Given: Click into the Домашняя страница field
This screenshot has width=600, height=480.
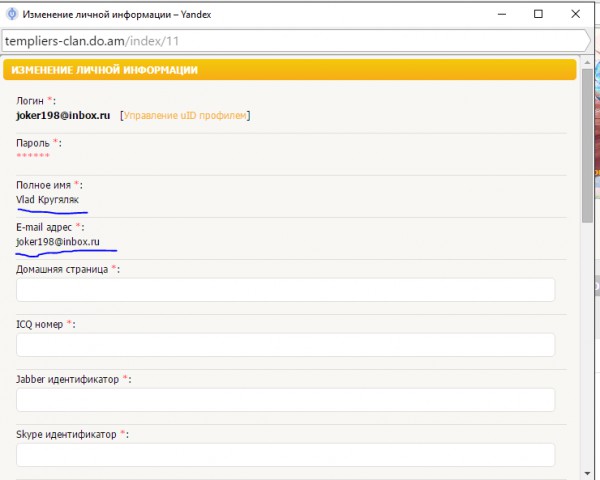Looking at the screenshot, I should tap(285, 290).
